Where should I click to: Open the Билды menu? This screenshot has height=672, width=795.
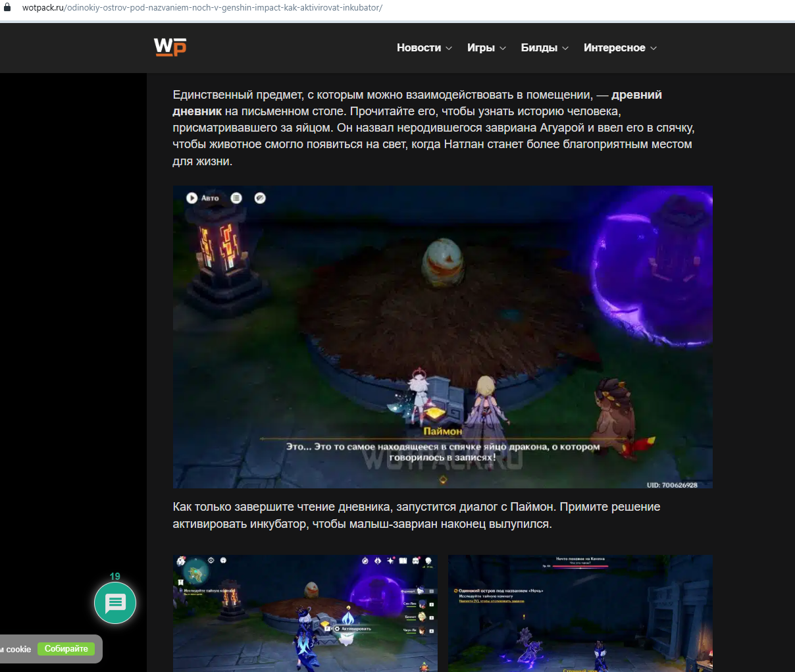coord(539,48)
